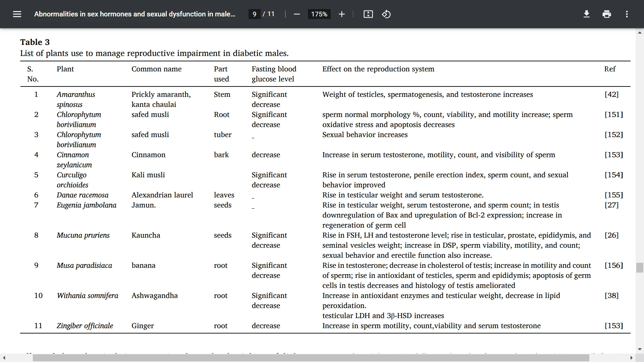
Task: Click the 'Plant' column header
Action: [65, 69]
